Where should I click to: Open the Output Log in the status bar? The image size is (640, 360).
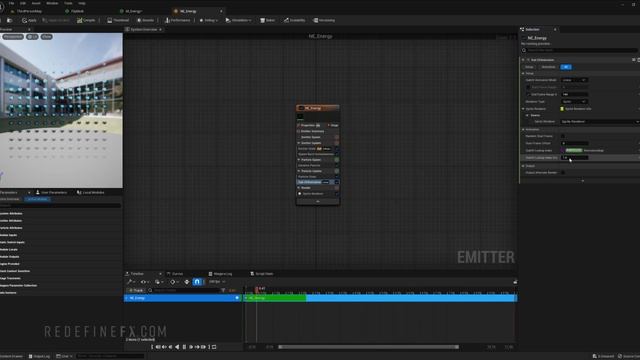pyautogui.click(x=39, y=356)
